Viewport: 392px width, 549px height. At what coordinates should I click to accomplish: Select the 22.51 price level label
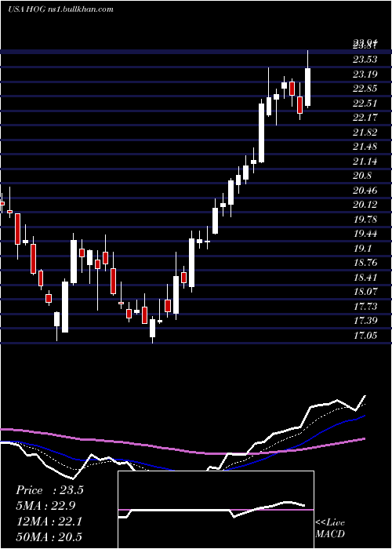click(x=365, y=104)
